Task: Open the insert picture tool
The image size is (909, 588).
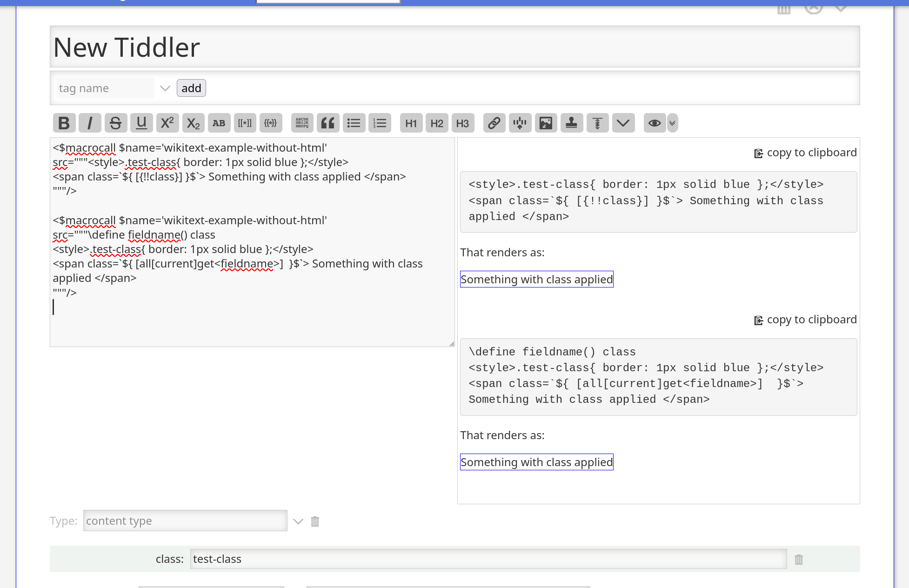Action: [546, 123]
